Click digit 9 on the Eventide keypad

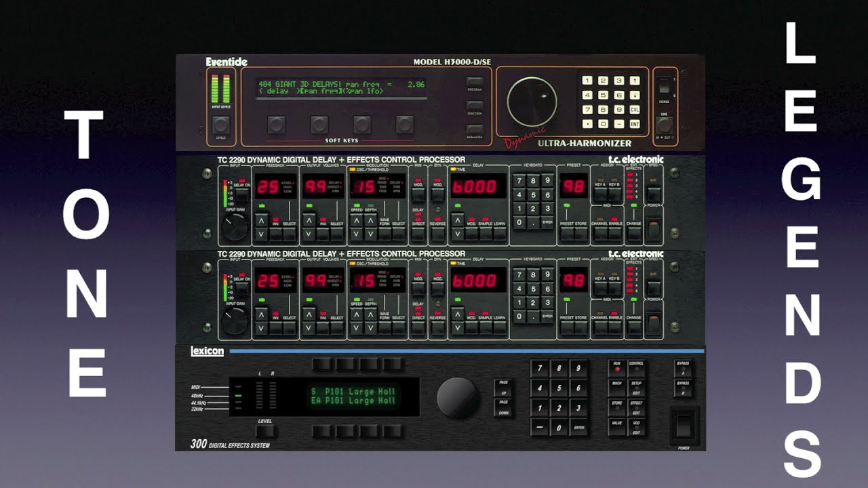click(618, 109)
